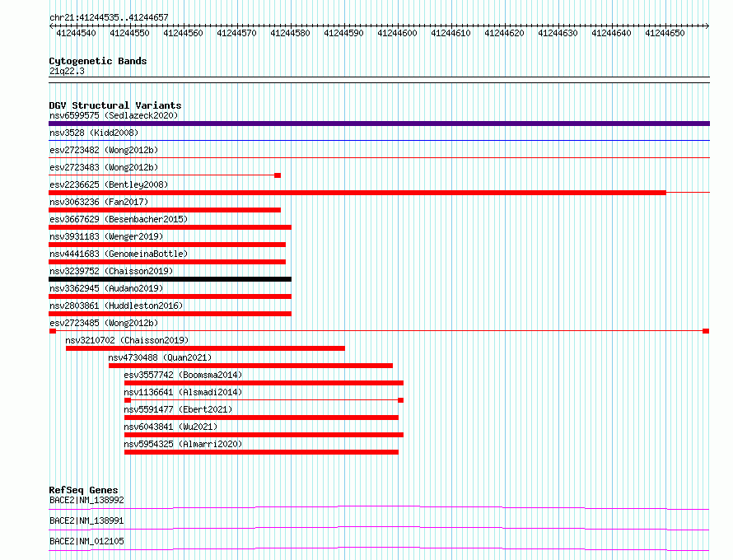Open nsv6043841 (Wu2021) variant
Image resolution: width=733 pixels, height=560 pixels.
(170, 427)
